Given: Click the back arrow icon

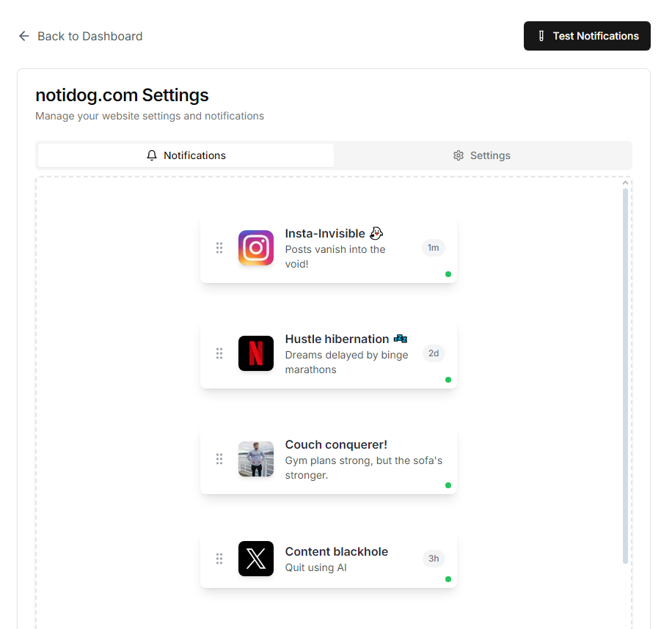Looking at the screenshot, I should [24, 36].
